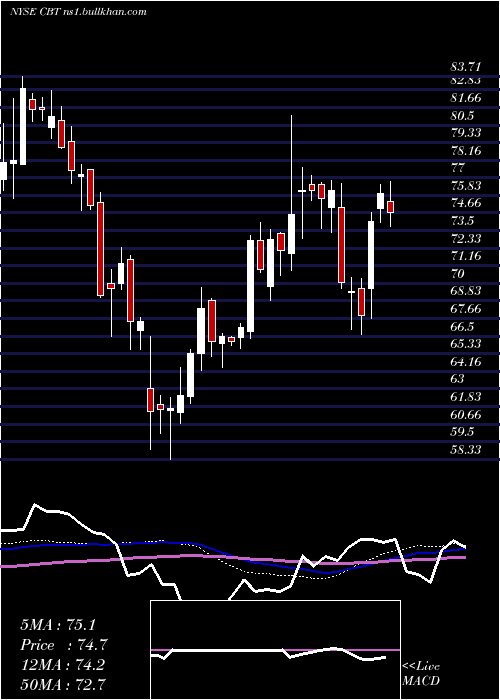Click the 66.5 price axis label
Viewport: 500px width, 700px height.
462,326
